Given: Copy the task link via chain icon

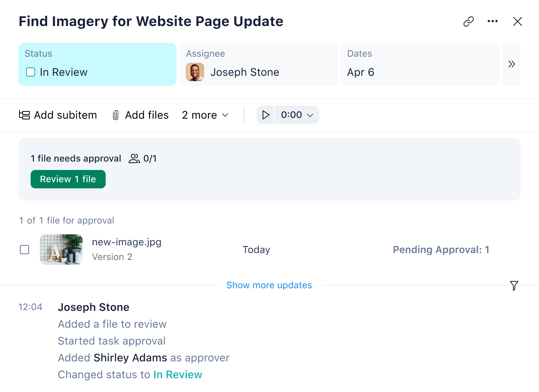Looking at the screenshot, I should (x=468, y=21).
